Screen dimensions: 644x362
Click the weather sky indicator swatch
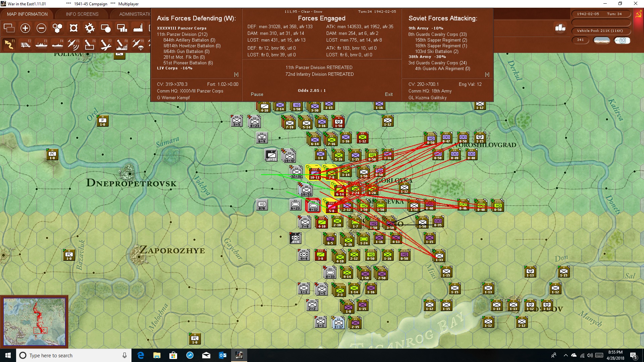(601, 41)
